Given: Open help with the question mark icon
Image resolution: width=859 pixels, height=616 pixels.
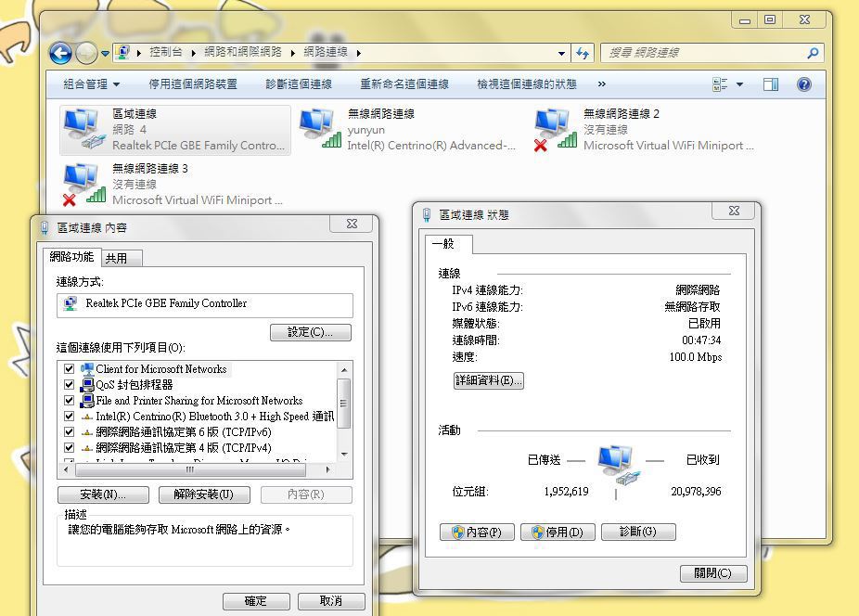Looking at the screenshot, I should pos(803,83).
